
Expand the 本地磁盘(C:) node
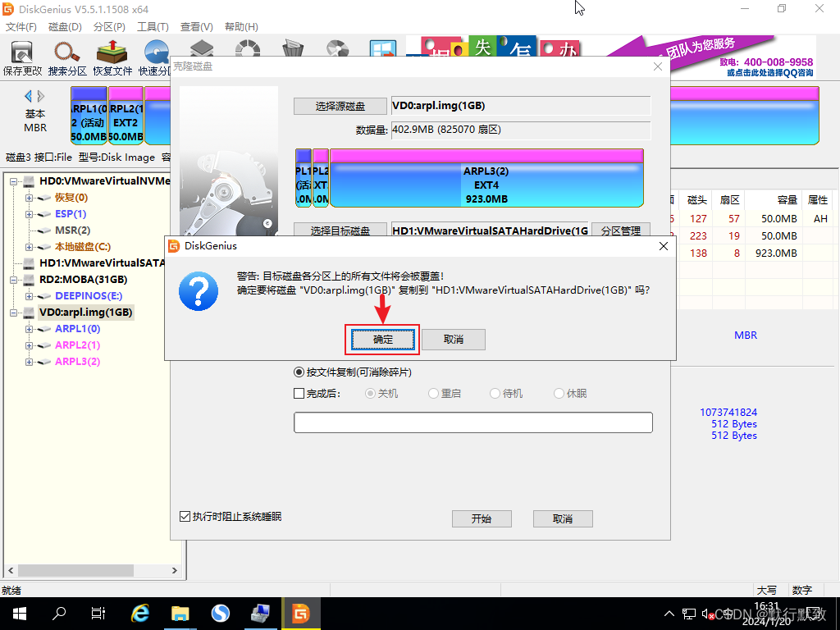[30, 248]
